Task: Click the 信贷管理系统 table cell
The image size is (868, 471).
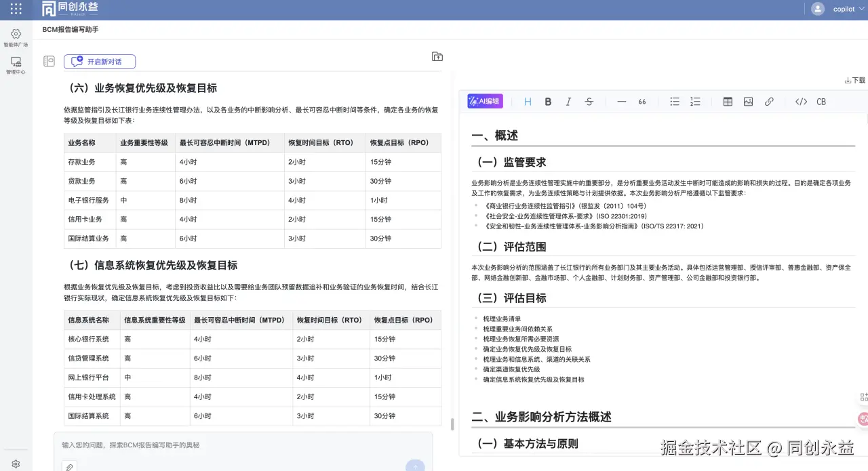Action: (x=92, y=359)
